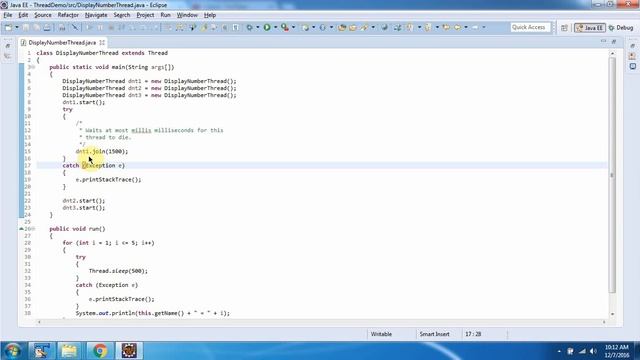
Task: Open the Forward navigation history dropdown
Action: (x=484, y=27)
